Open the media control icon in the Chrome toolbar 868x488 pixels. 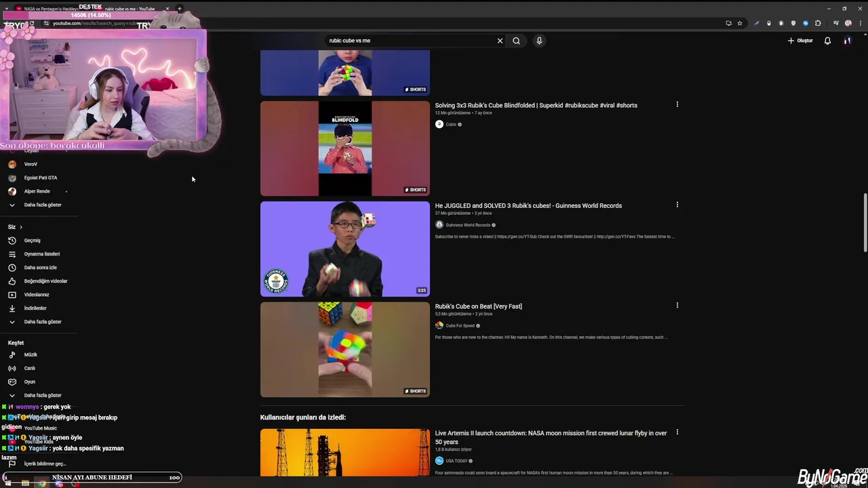[x=835, y=23]
